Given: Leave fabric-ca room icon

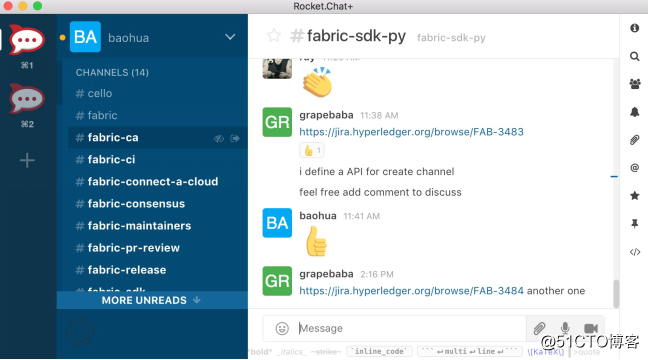Looking at the screenshot, I should point(235,138).
